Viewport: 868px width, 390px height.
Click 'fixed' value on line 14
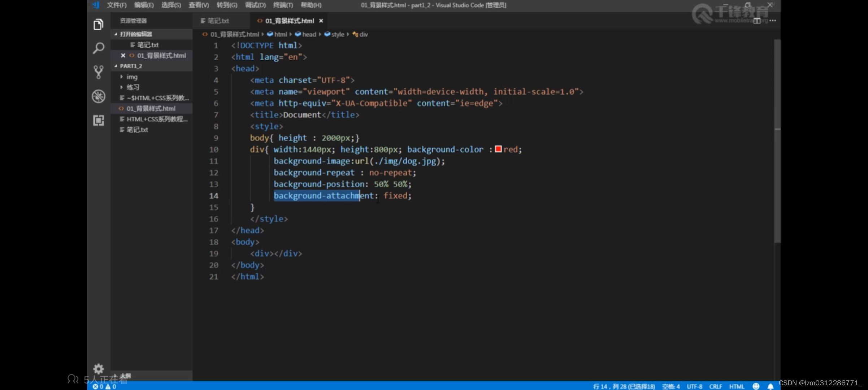(x=395, y=196)
